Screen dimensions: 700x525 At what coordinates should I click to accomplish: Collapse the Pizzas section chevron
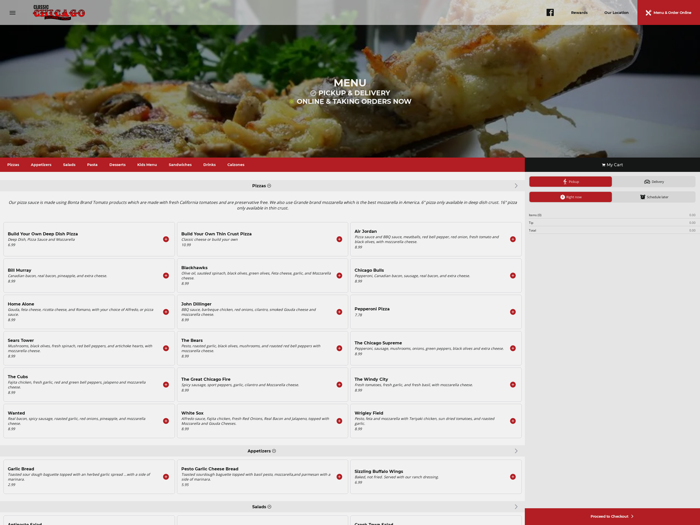click(516, 186)
